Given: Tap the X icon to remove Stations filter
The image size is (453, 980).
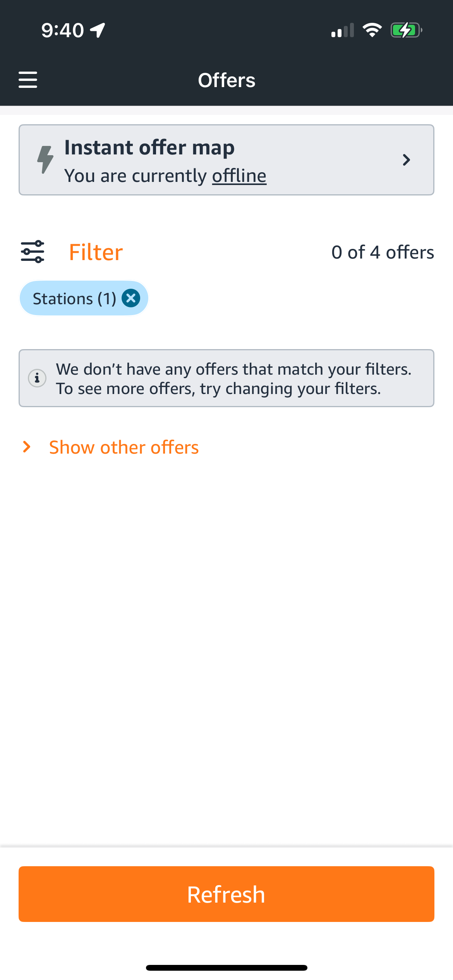Looking at the screenshot, I should point(130,298).
